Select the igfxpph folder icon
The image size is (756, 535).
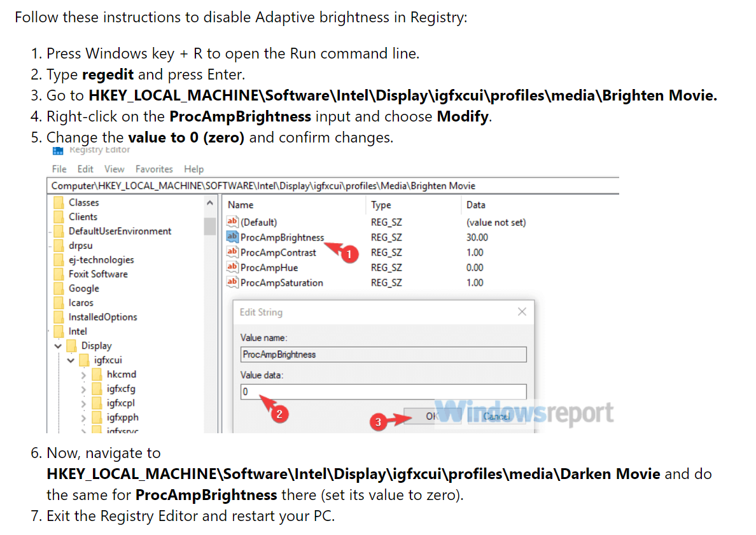pos(97,417)
